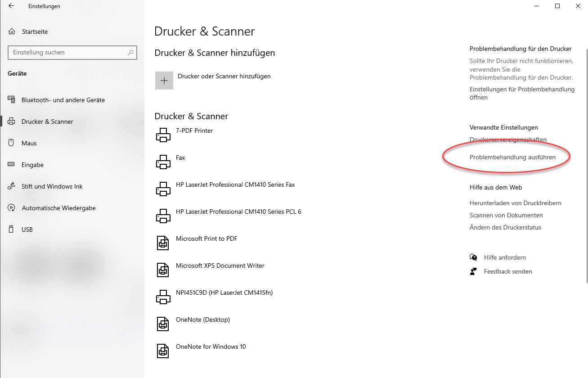This screenshot has width=588, height=378.
Task: Click Problembehandlung ausführen link
Action: click(x=512, y=157)
